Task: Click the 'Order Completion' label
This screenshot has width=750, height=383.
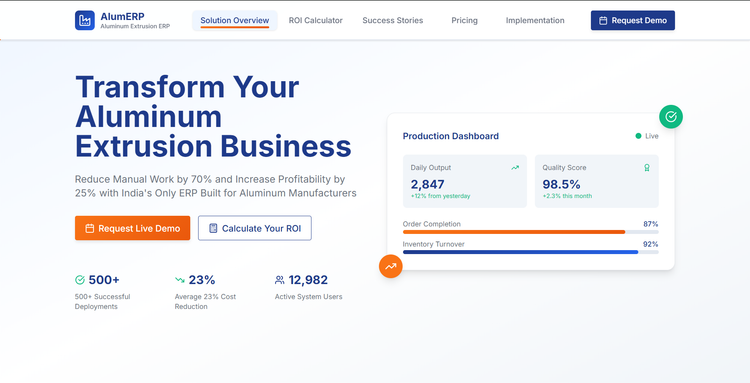Action: (432, 224)
